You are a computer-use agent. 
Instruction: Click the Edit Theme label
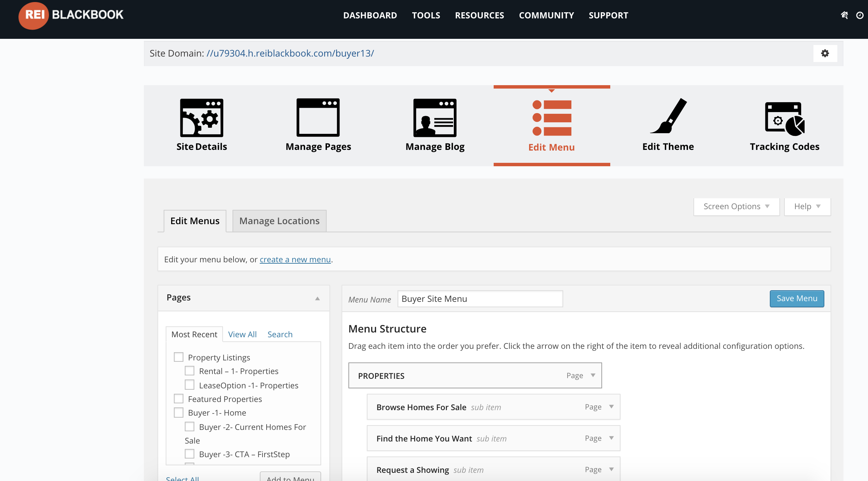668,146
